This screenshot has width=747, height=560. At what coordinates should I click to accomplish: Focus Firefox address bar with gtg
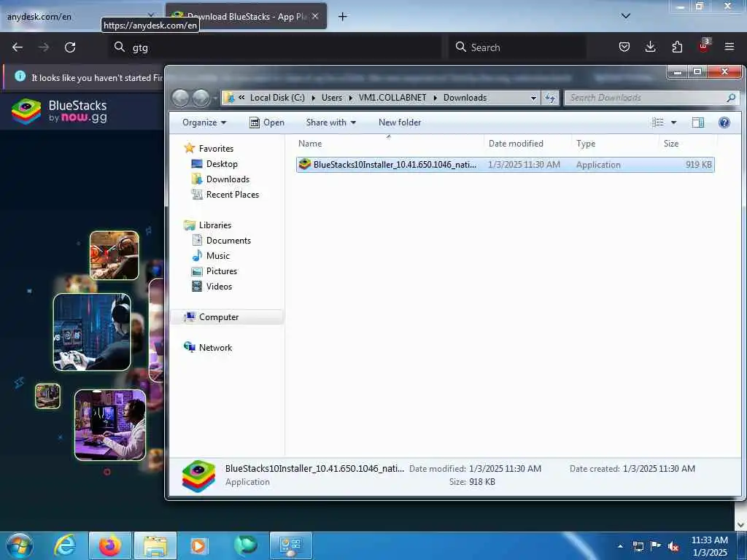276,47
